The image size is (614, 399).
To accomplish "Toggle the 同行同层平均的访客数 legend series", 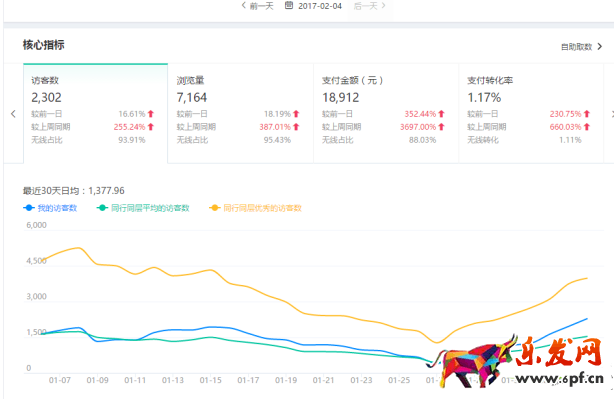I will click(143, 208).
